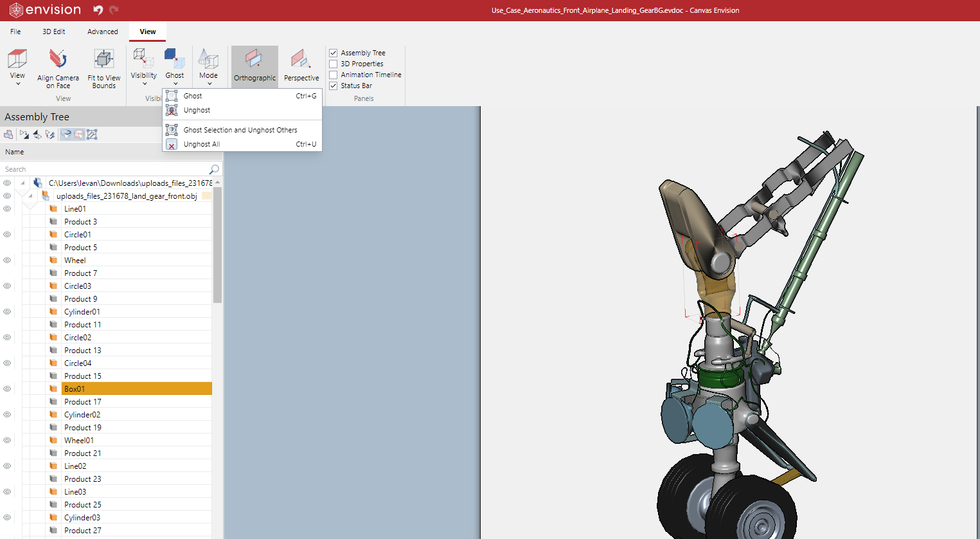Toggle visibility eye for Wheel
Viewport: 980px width, 539px height.
click(7, 260)
